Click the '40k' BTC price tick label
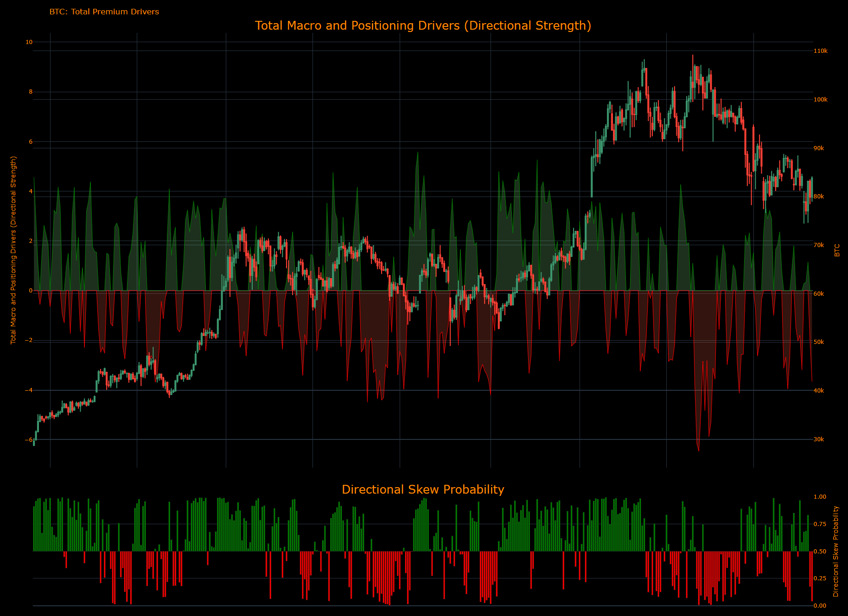 click(819, 391)
